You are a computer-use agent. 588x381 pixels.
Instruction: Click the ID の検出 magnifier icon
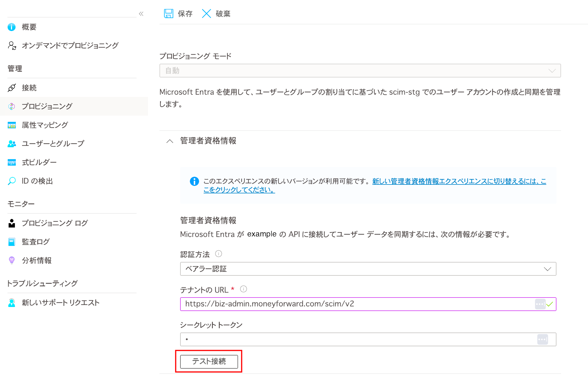(x=12, y=181)
